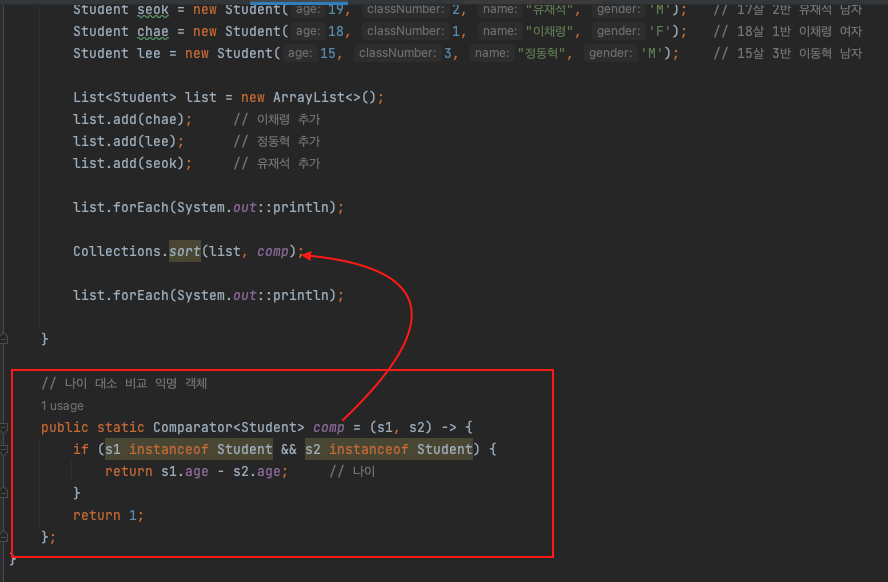
Task: Click variable 'lee' in Student declaration
Action: pyautogui.click(x=149, y=54)
